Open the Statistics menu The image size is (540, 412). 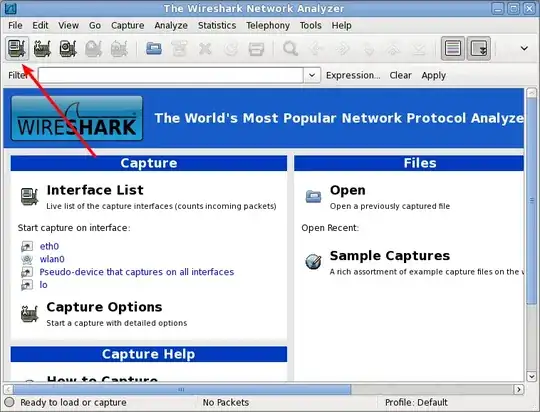click(217, 25)
